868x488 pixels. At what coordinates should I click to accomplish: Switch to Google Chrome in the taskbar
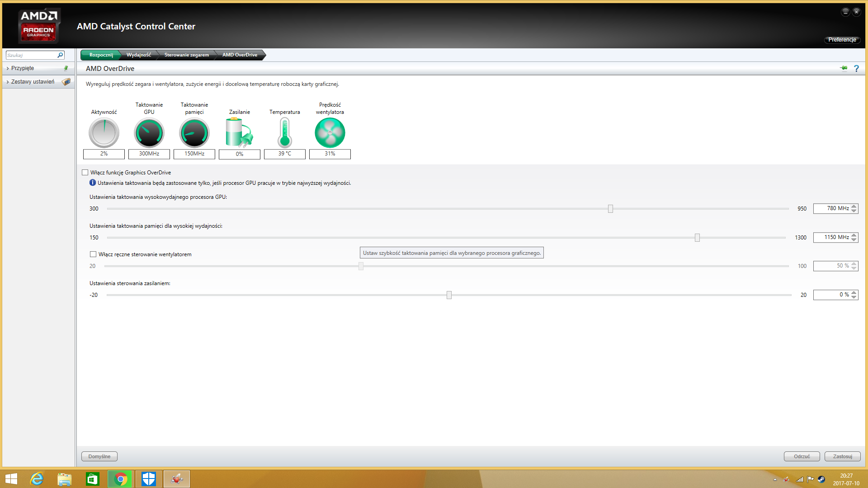pos(121,479)
